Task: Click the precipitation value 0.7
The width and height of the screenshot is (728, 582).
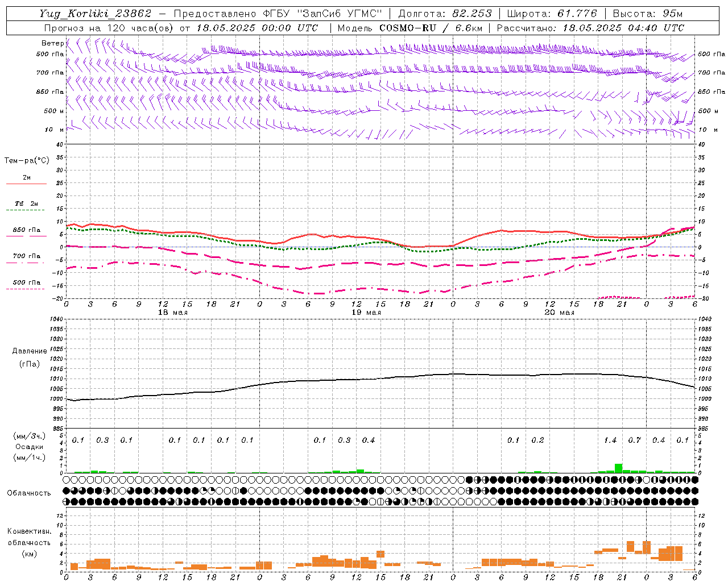Action: point(635,440)
